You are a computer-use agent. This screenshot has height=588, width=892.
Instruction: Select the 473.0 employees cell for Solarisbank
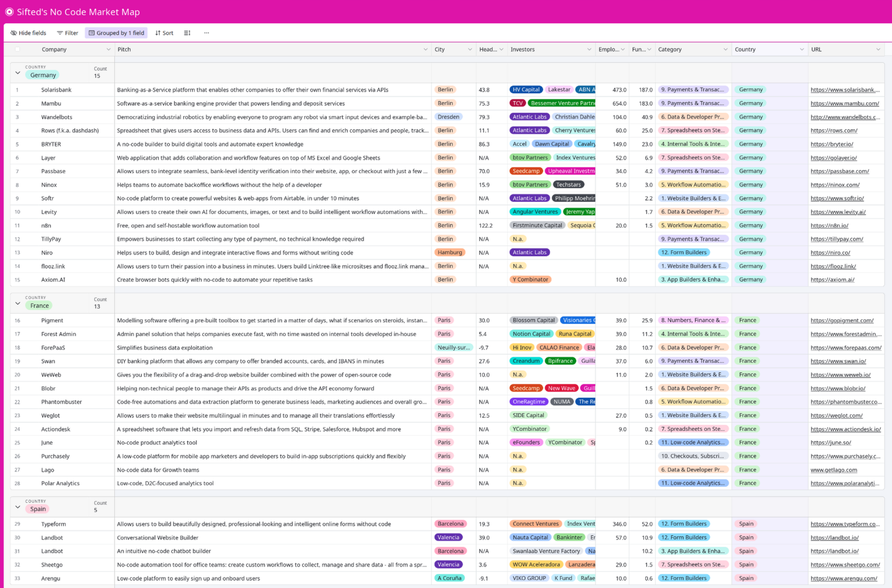coord(612,90)
